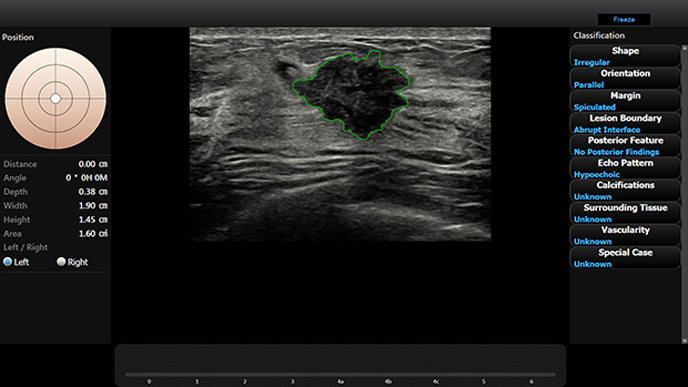
Task: Set BI-RADS slider to 5
Action: tap(484, 381)
